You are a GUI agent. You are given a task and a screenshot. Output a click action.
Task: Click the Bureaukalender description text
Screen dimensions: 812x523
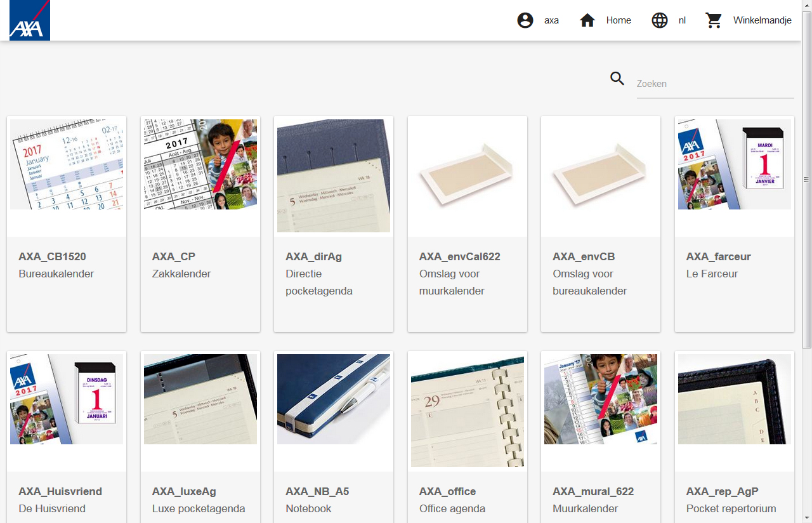(56, 274)
